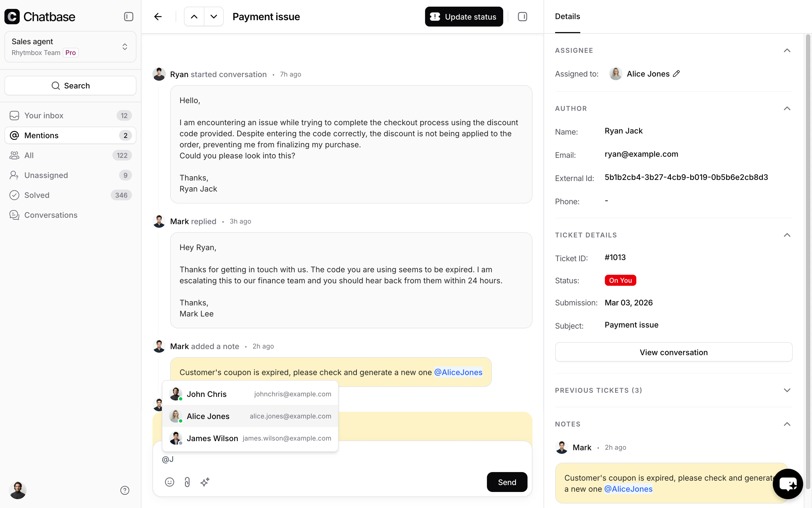Edit the assignee using the pencil icon

click(676, 74)
